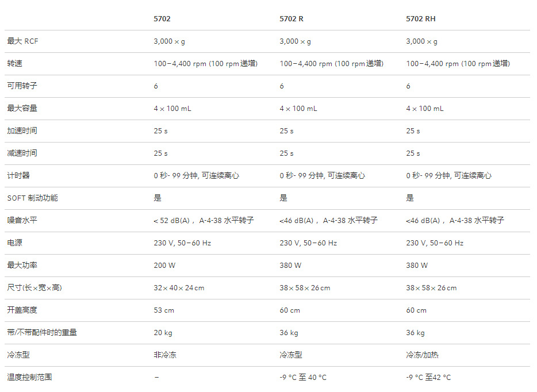The image size is (537, 392).
Task: Select the 噪音水平 row label
Action: [x=22, y=221]
